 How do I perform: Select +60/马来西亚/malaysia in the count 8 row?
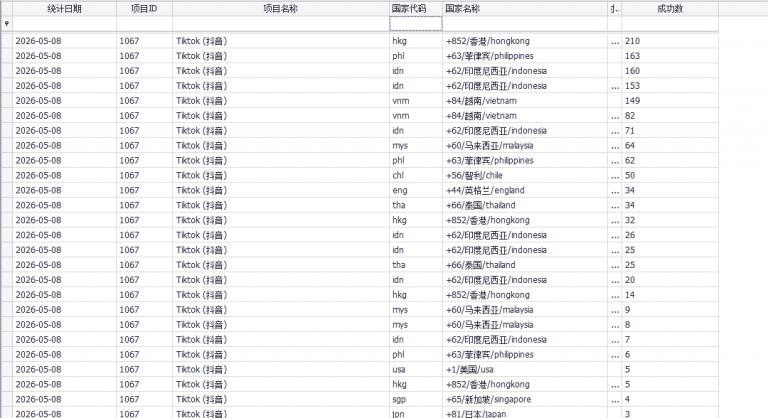[x=525, y=325]
